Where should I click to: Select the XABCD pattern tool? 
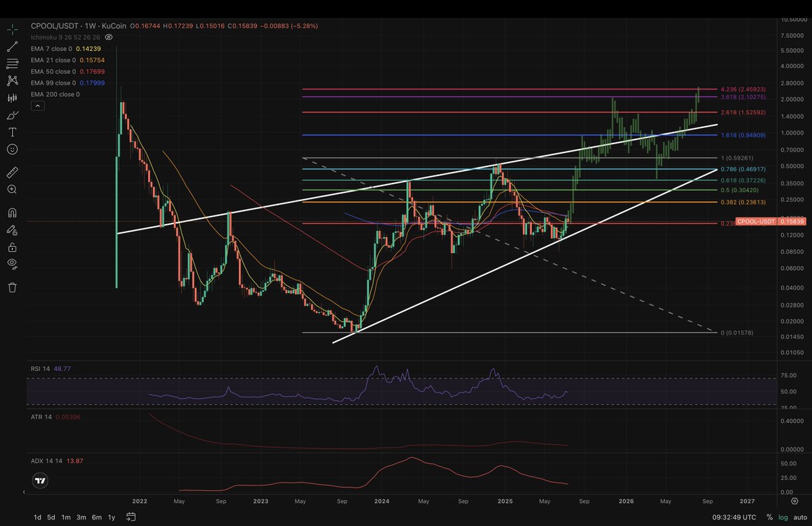coord(12,80)
